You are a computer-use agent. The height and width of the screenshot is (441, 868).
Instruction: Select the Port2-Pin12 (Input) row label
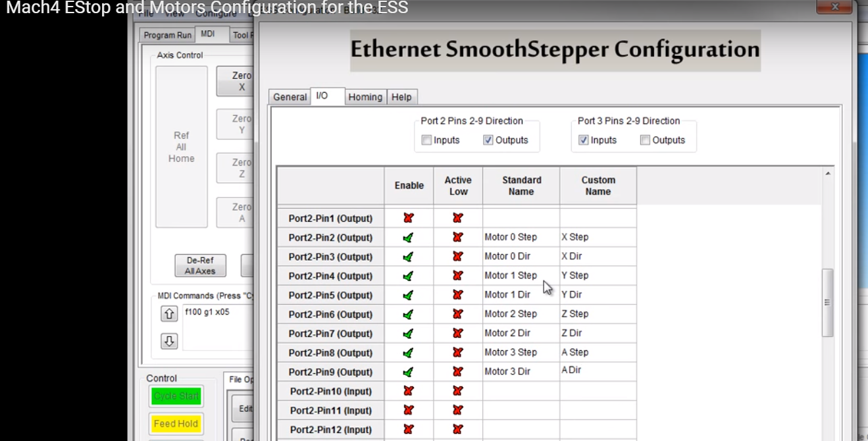coord(330,429)
